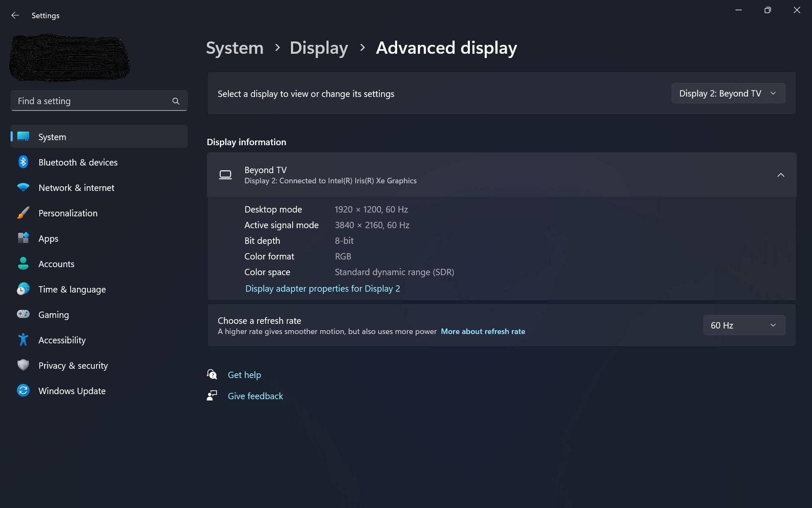Click the Privacy & security shield icon
Screen dimensions: 812x508
tap(23, 365)
